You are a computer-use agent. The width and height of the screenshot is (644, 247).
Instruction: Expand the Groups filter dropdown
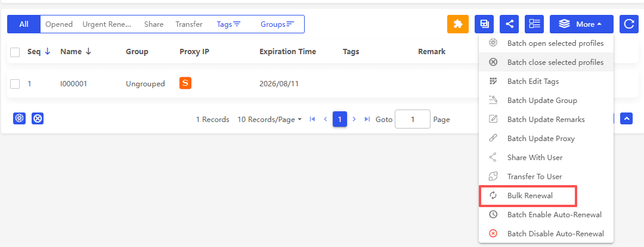277,24
